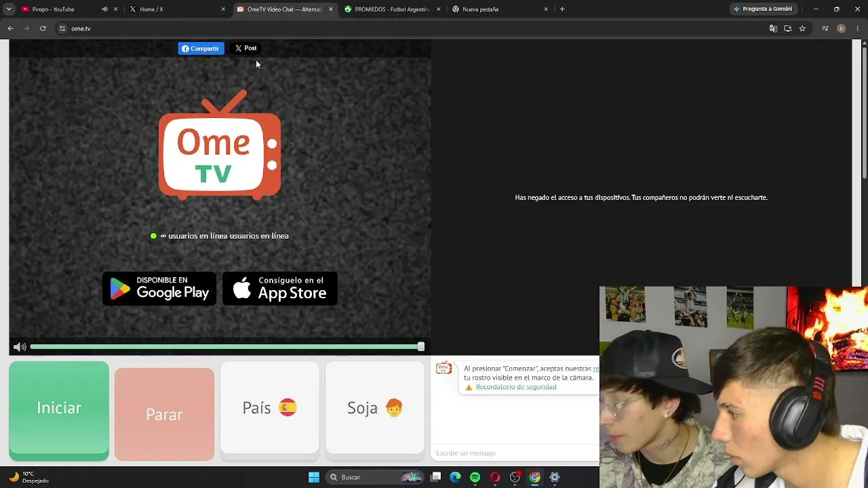Open OBS Studio from taskbar
The height and width of the screenshot is (488, 868).
[515, 477]
